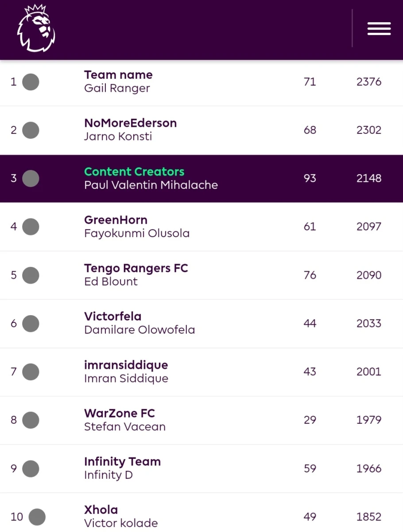The width and height of the screenshot is (403, 532).
Task: View Infinity Team by Infinity D
Action: pyautogui.click(x=122, y=462)
